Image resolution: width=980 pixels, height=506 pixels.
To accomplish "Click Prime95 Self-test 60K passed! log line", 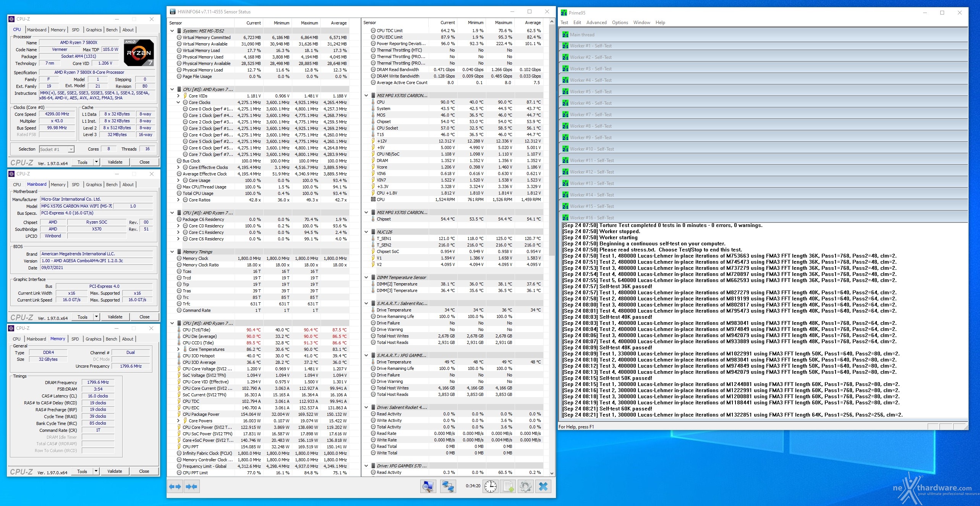I will point(607,409).
